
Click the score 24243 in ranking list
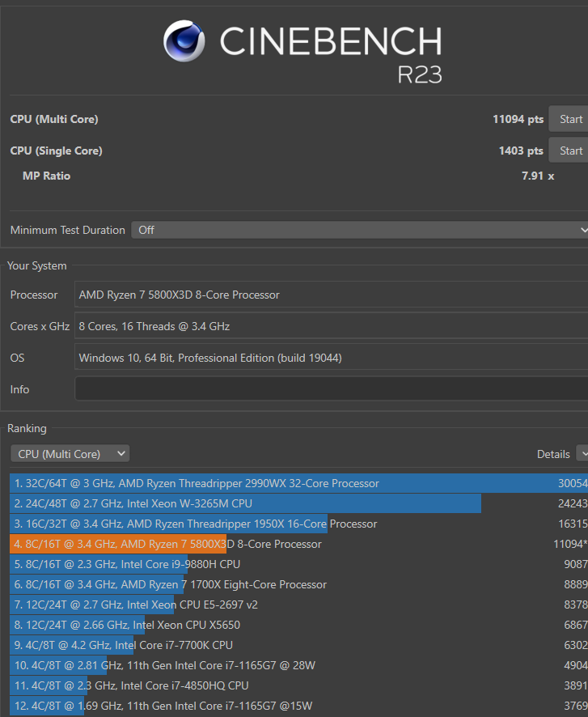click(x=573, y=503)
